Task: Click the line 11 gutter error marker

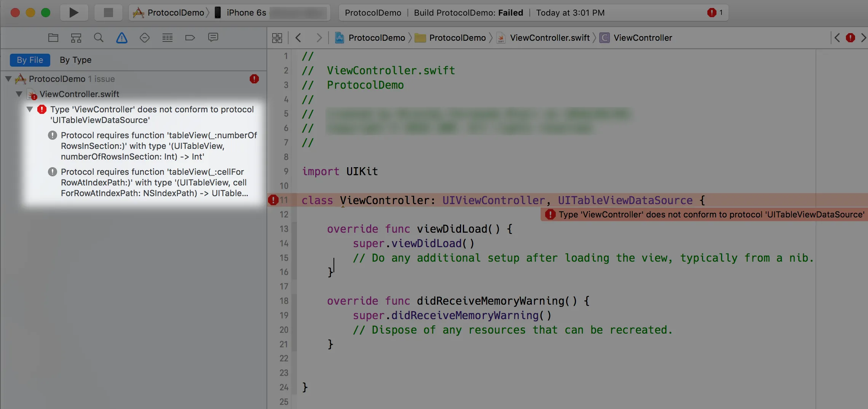Action: pyautogui.click(x=273, y=200)
